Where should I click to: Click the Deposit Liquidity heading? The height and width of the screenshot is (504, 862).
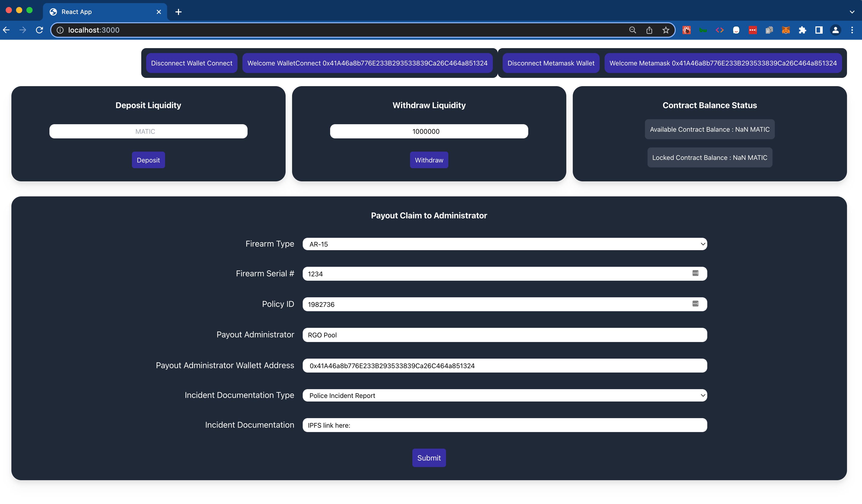[148, 105]
